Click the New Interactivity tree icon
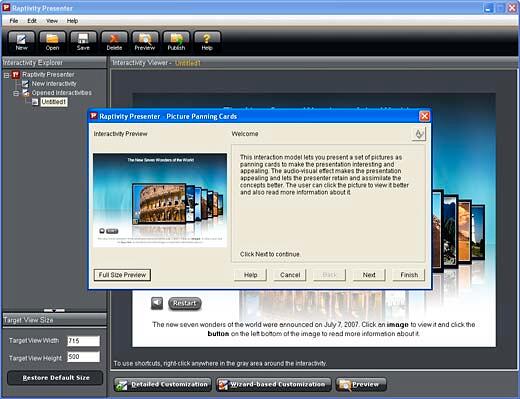Viewport: 520px width, 399px height. point(25,83)
